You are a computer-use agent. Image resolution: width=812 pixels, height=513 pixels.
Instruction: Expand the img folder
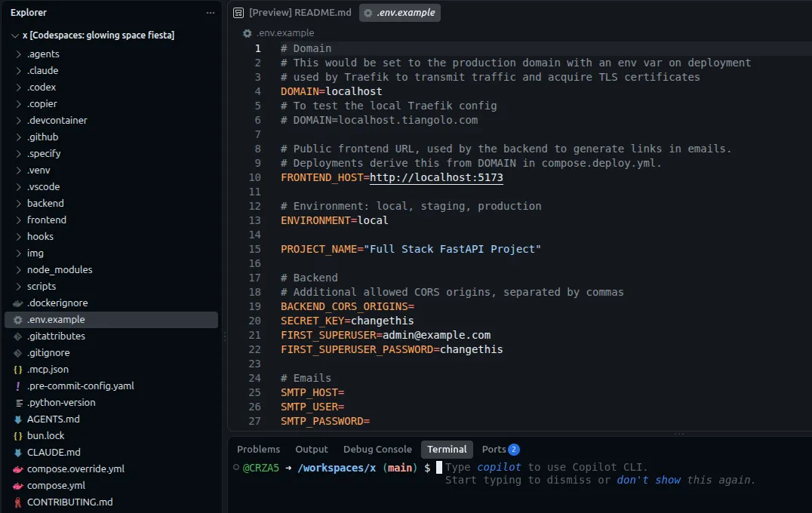[x=19, y=253]
